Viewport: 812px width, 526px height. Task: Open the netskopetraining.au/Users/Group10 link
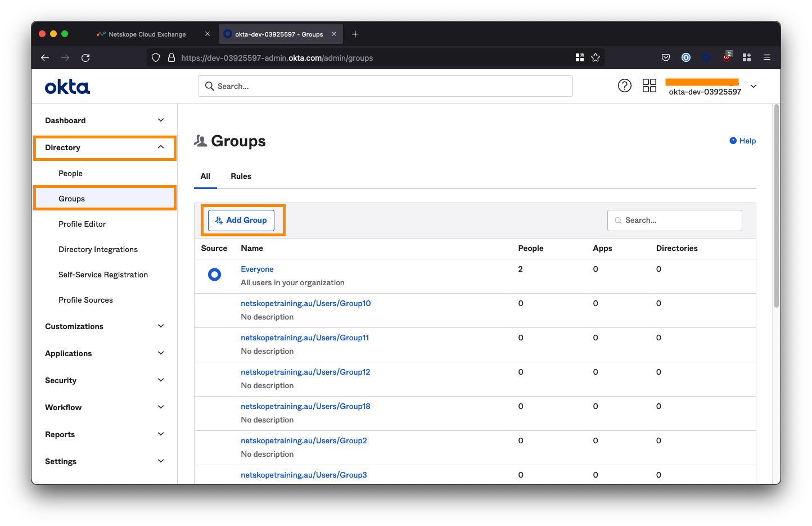(305, 303)
